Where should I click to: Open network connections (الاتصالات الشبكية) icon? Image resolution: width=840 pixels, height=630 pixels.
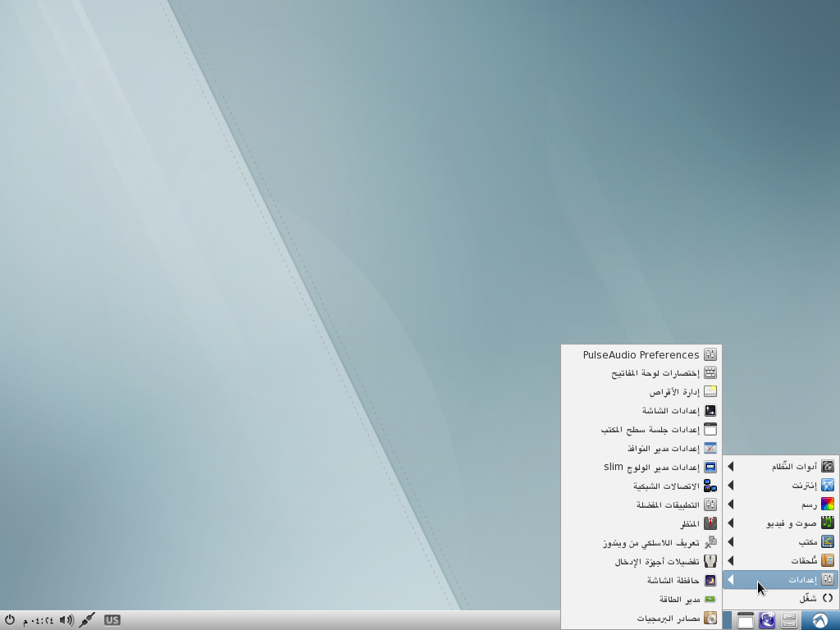(710, 486)
